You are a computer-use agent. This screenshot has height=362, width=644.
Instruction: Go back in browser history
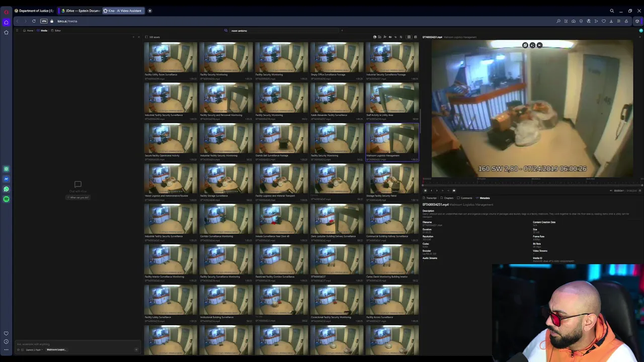coord(17,21)
